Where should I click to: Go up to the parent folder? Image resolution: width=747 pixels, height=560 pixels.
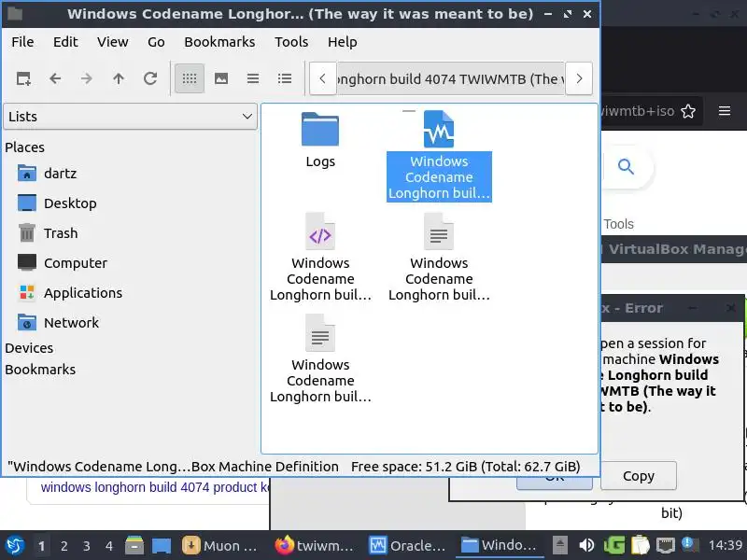[x=119, y=78]
